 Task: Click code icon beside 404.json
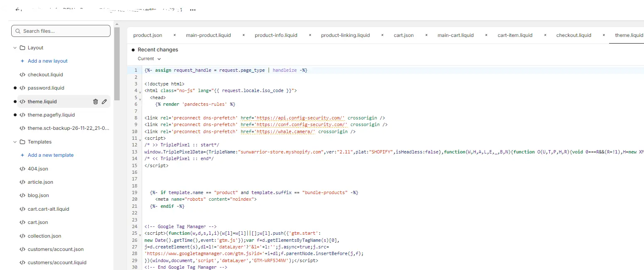(22, 169)
